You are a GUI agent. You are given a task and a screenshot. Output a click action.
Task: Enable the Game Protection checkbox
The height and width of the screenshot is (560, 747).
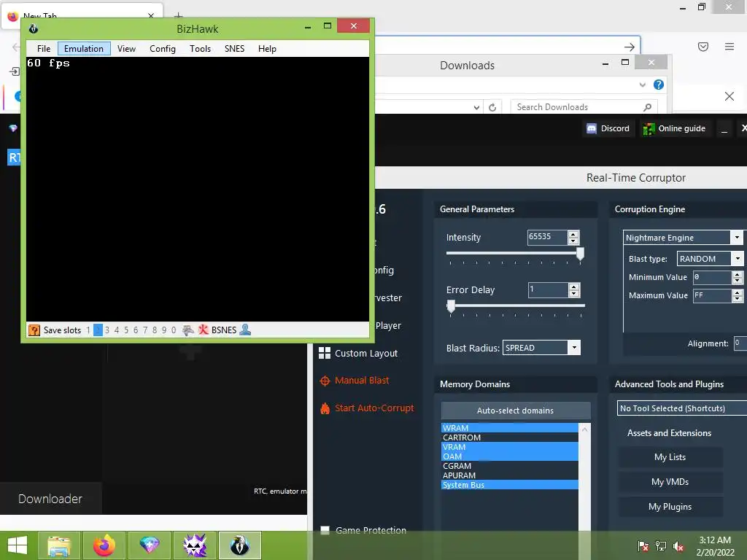click(325, 531)
